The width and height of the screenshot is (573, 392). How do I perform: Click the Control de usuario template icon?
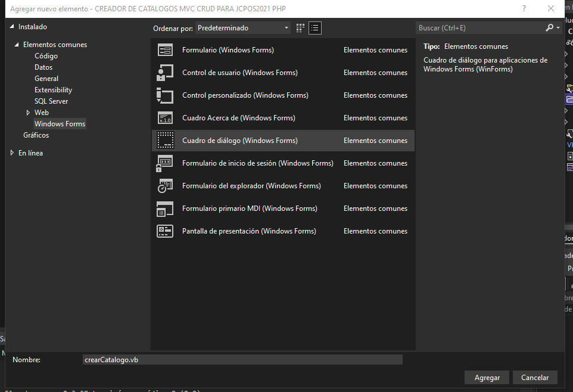click(165, 73)
